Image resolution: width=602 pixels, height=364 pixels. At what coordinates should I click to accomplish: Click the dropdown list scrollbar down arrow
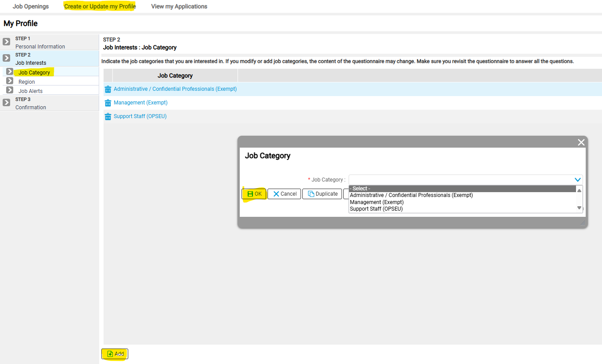pyautogui.click(x=579, y=208)
